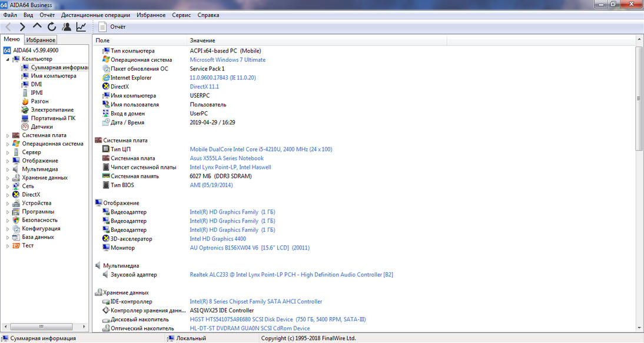Screen dimensions: 644x343
Task: Open the Microsoft Windows 7 Ultimate link
Action: (228, 59)
